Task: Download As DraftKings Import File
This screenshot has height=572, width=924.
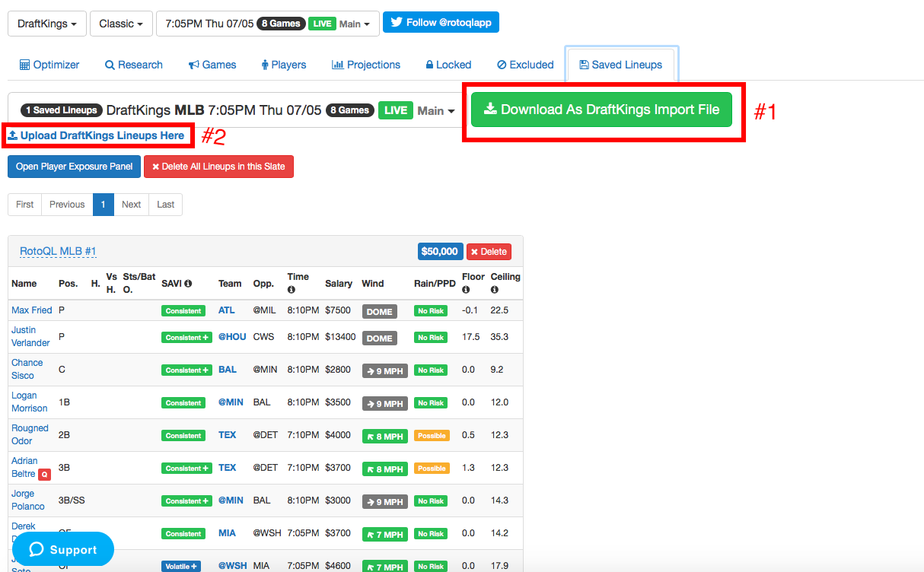Action: click(x=601, y=110)
